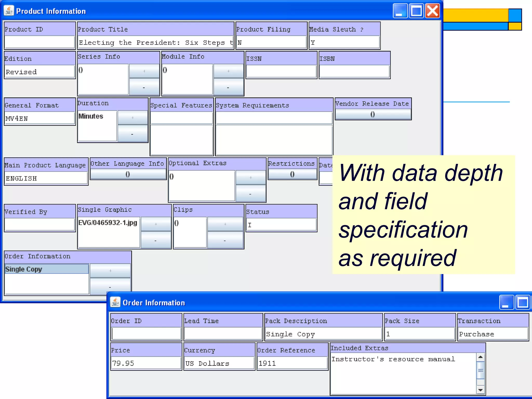Remove a Series Info entry with minus button

point(144,87)
